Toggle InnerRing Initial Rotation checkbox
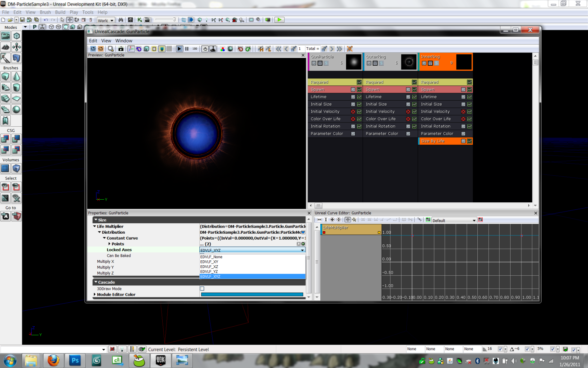Image resolution: width=588 pixels, height=368 pixels. tap(463, 126)
